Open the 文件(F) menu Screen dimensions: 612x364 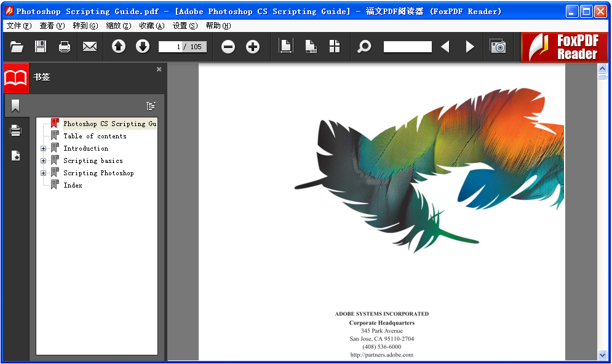[19, 26]
